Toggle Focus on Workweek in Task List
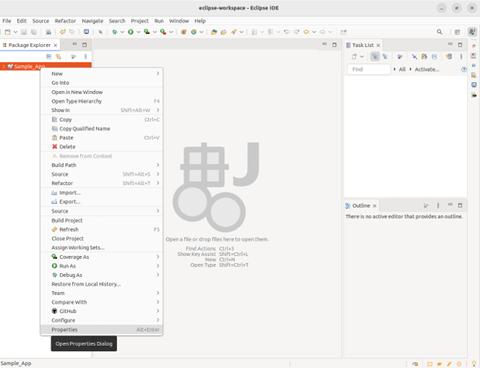480x368 pixels. 400,57
